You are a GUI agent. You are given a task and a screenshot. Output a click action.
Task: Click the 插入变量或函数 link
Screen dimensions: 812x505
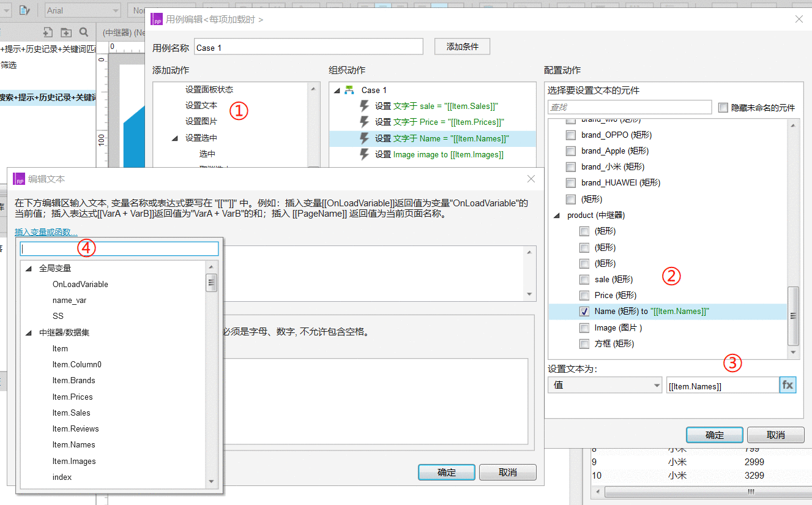47,232
